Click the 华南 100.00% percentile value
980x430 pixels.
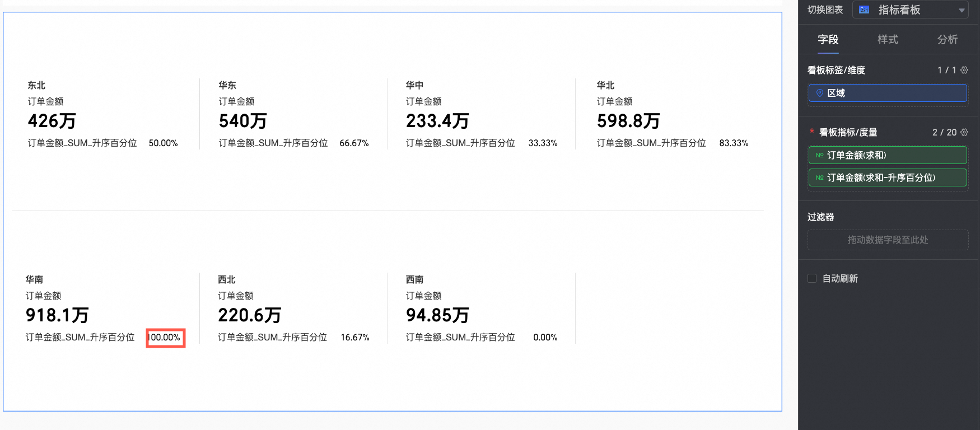165,338
